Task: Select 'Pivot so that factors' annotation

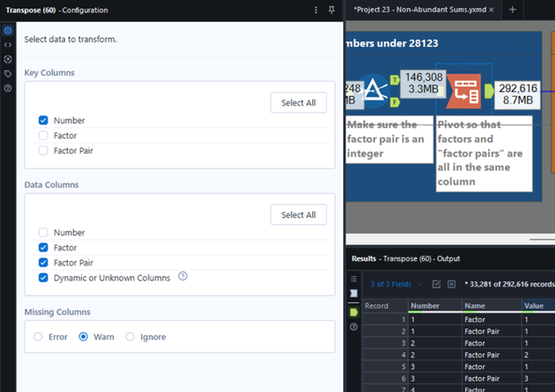Action: pyautogui.click(x=484, y=154)
